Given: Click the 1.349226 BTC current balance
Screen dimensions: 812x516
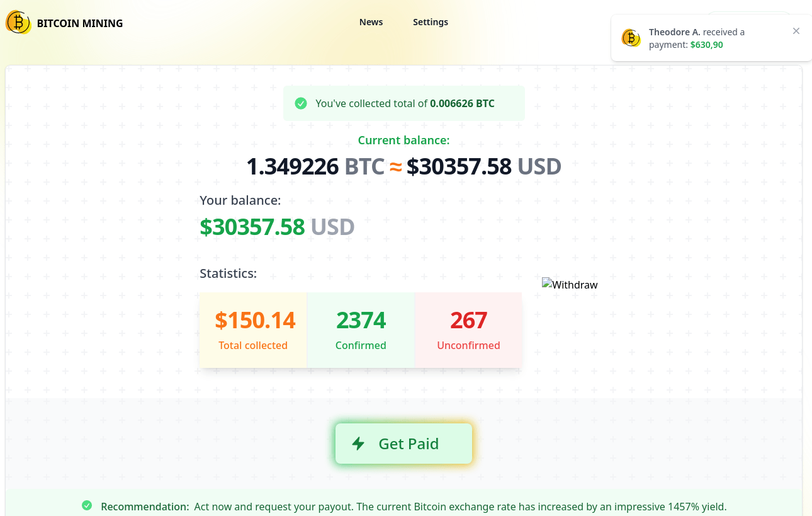Looking at the screenshot, I should tap(315, 167).
